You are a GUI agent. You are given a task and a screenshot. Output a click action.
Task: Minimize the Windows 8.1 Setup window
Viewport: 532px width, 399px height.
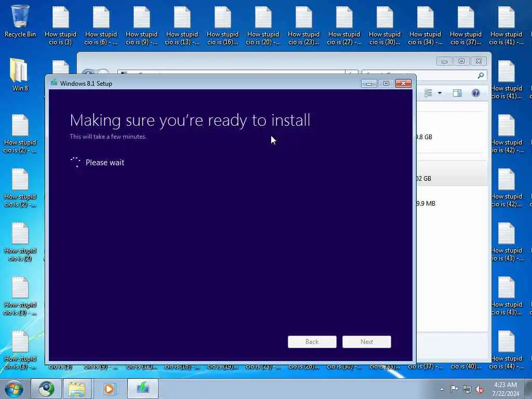pyautogui.click(x=369, y=83)
